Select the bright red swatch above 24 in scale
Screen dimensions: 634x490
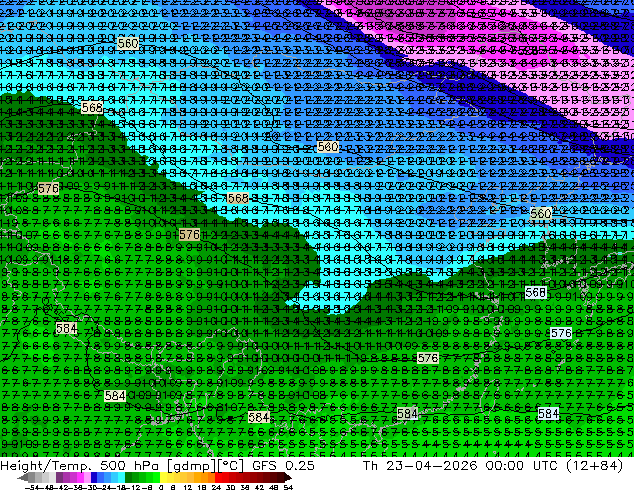[218, 478]
